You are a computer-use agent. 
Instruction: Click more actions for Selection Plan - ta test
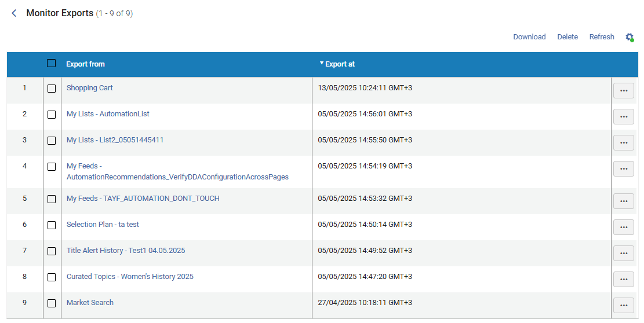pos(623,227)
